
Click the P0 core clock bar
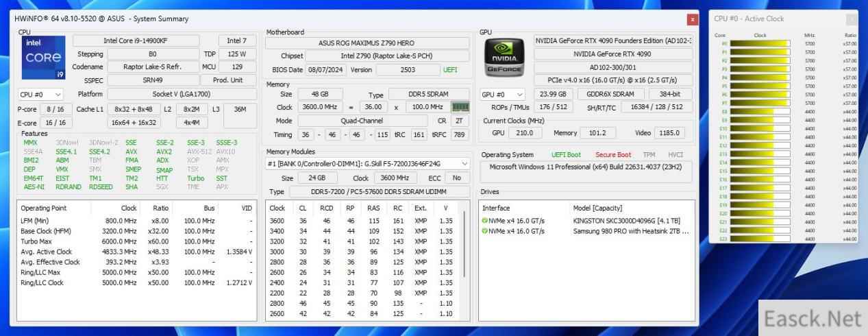(760, 43)
